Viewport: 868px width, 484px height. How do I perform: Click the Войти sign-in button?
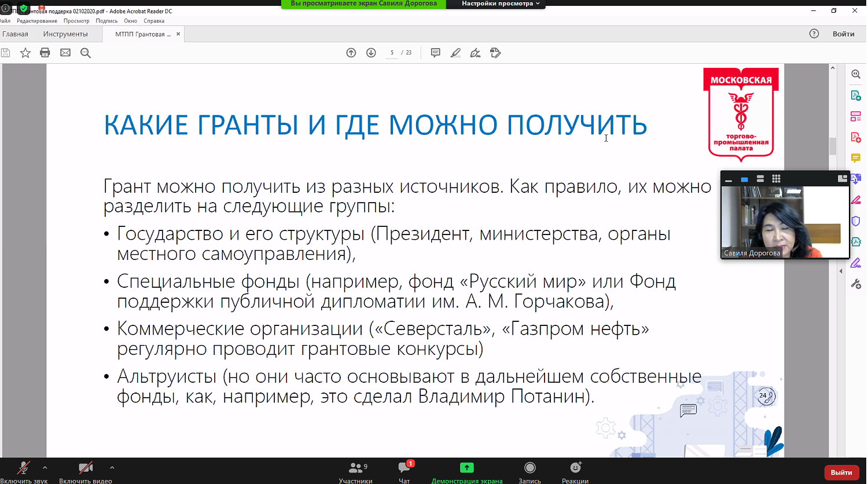843,34
